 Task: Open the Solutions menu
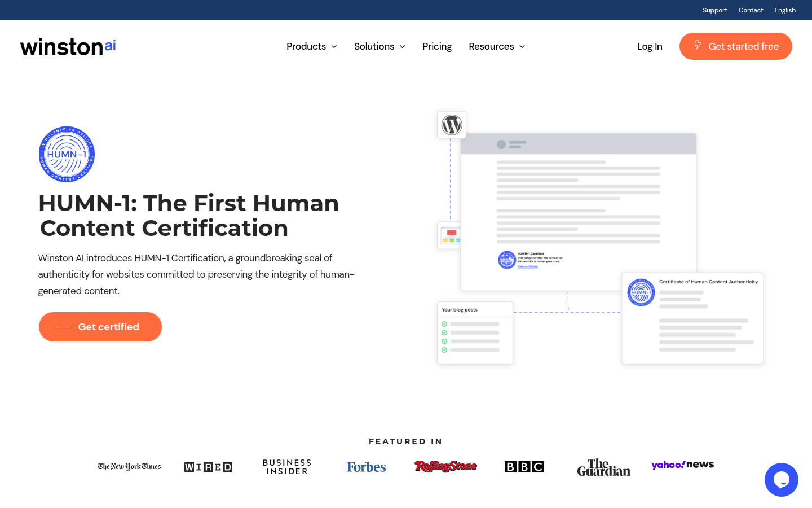click(374, 46)
